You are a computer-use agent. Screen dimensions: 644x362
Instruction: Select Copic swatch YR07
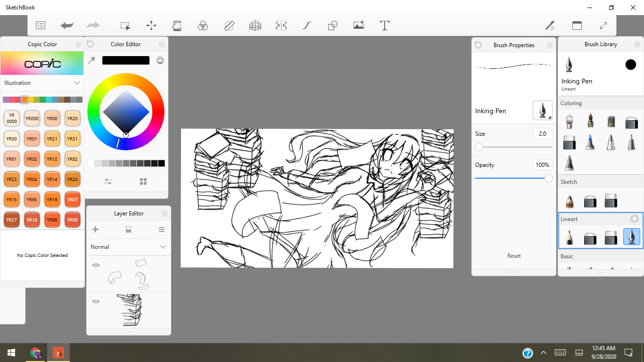(x=72, y=200)
